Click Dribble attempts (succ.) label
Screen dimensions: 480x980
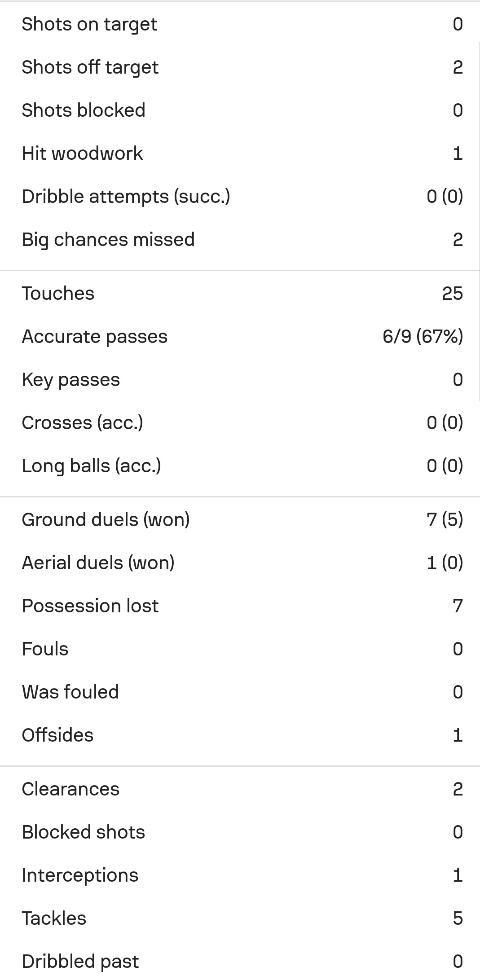(x=126, y=197)
